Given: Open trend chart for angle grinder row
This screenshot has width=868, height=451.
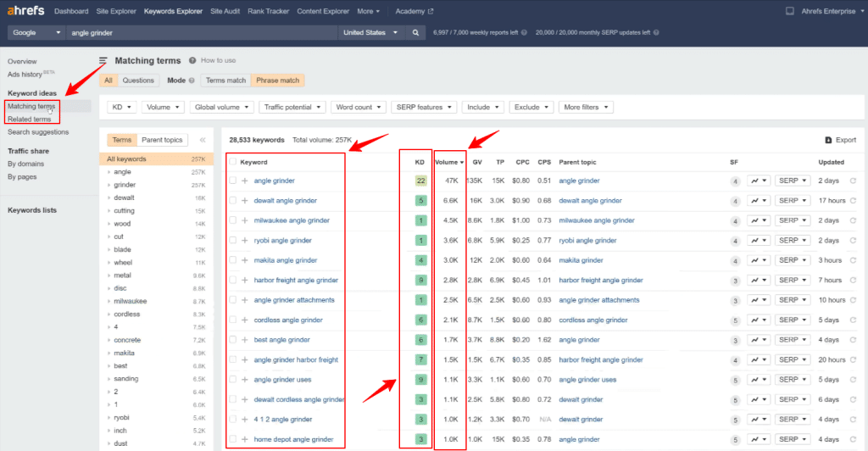Looking at the screenshot, I should (x=759, y=181).
